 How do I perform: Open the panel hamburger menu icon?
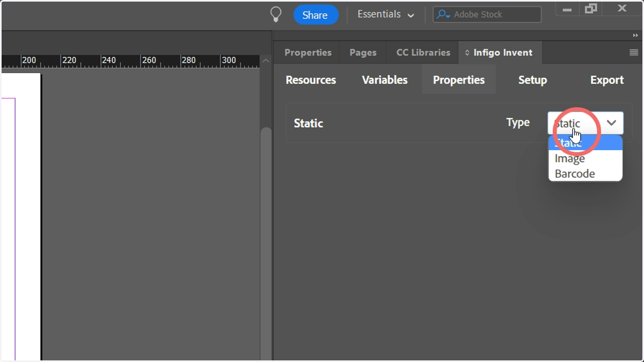(633, 53)
